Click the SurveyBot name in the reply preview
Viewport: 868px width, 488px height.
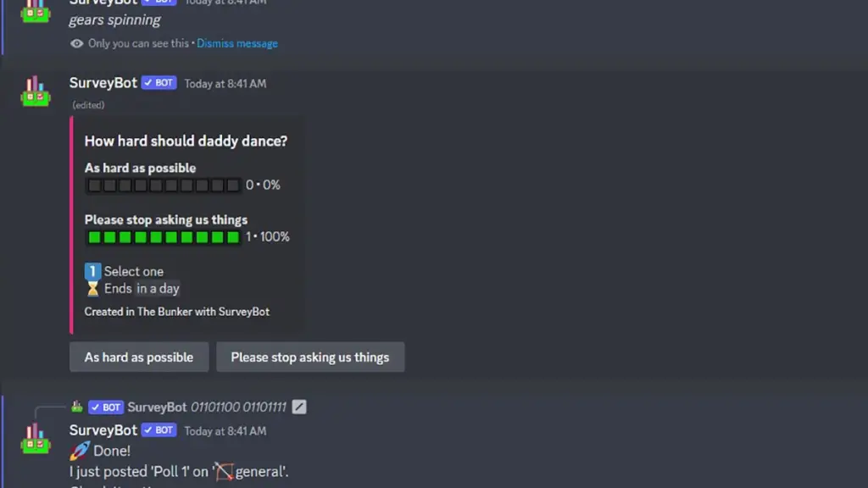coord(157,408)
